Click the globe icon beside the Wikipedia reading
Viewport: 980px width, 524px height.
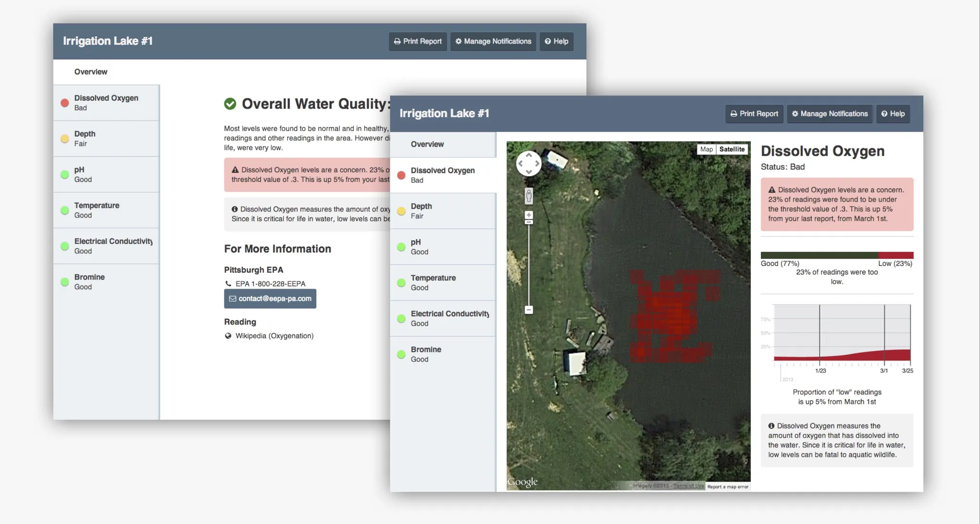228,335
